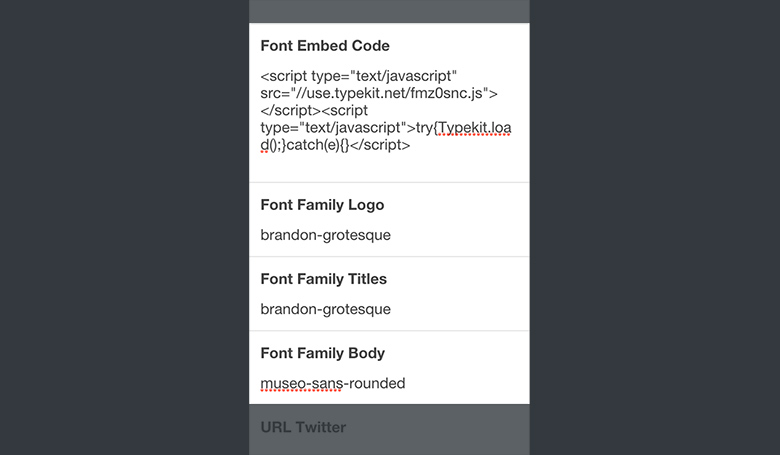This screenshot has height=455, width=780.
Task: Click blank space below the embed code text
Action: pos(389,167)
